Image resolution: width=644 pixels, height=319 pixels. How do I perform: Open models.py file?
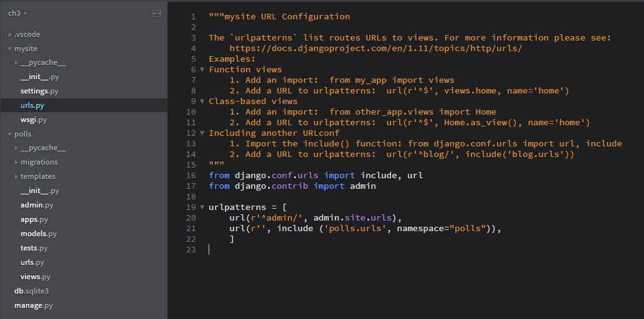coord(39,234)
